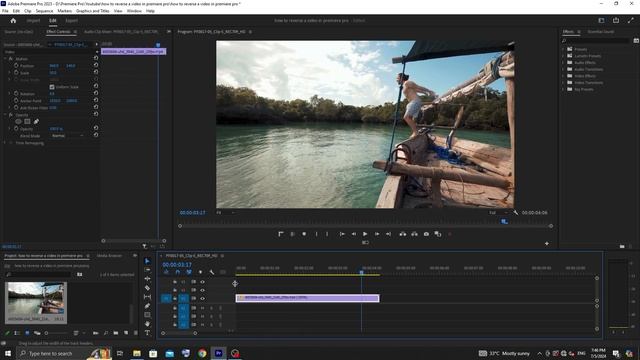Screen dimensions: 640x360
Task: Open the Clip menu
Action: (28, 11)
